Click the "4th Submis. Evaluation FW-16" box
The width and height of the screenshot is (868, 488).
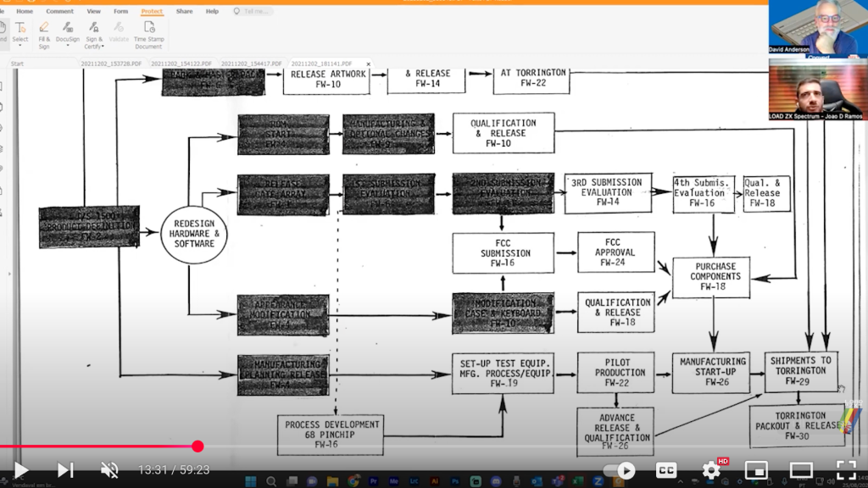click(x=704, y=193)
